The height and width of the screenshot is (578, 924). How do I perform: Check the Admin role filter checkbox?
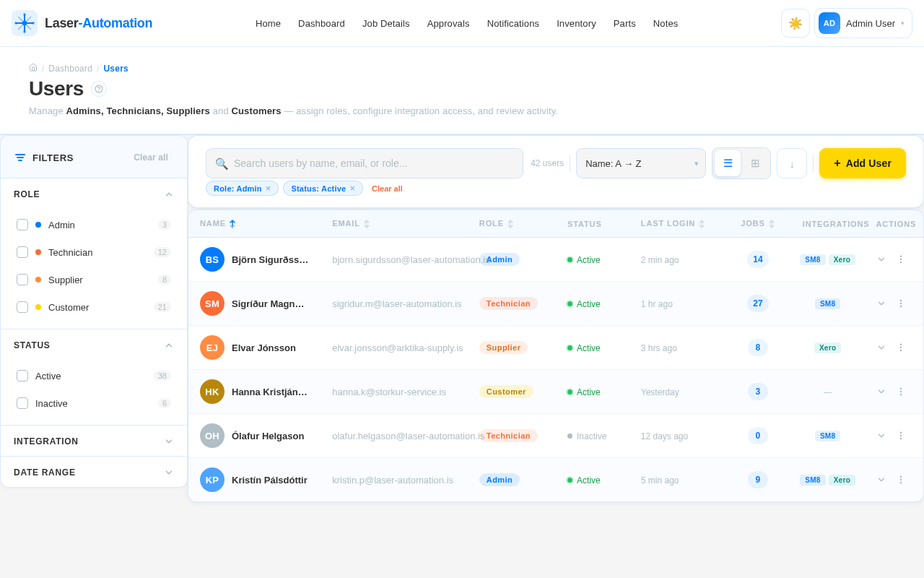(x=22, y=225)
